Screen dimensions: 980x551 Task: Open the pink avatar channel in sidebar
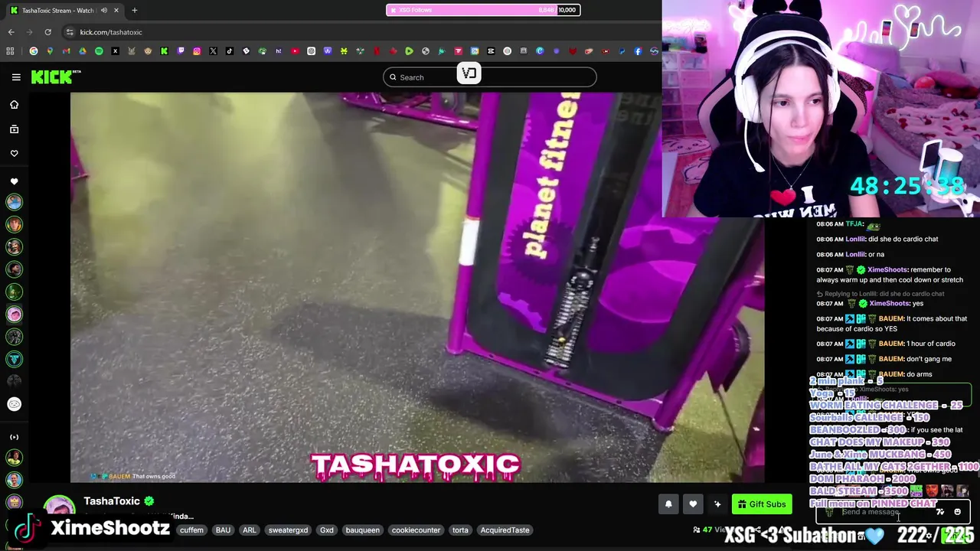[x=14, y=314]
